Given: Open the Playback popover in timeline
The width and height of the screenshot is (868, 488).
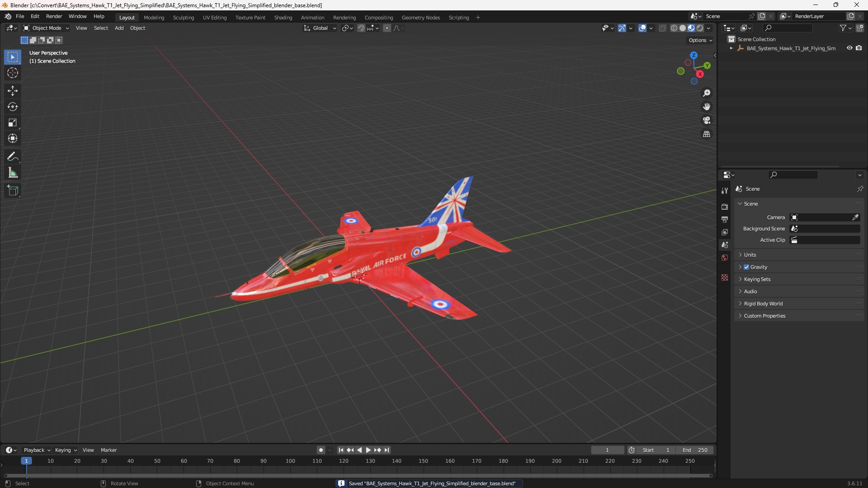Looking at the screenshot, I should click(x=37, y=450).
